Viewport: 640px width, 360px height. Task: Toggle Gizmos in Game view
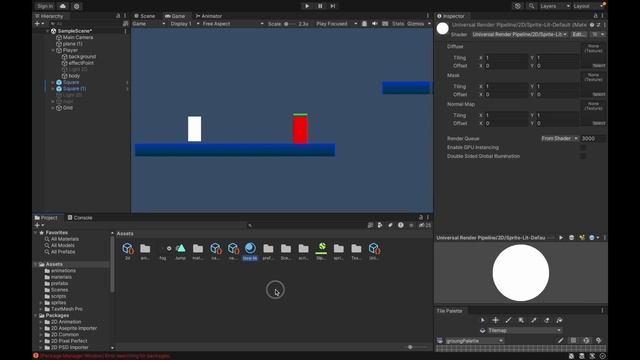click(x=416, y=24)
